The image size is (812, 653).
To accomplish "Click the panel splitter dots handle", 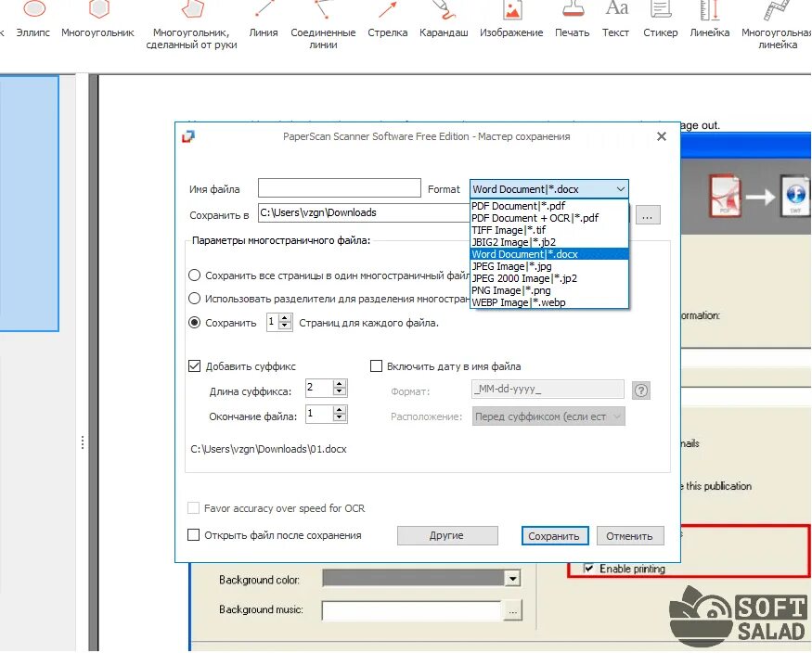I will [83, 442].
